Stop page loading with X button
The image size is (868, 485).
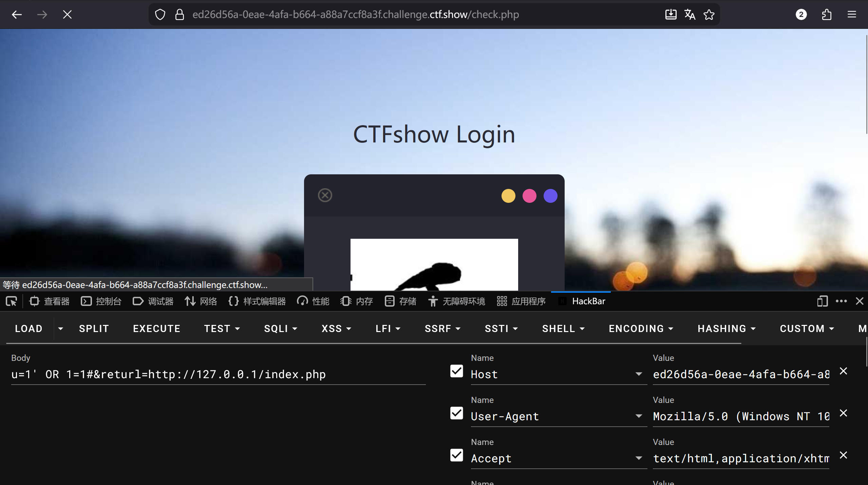(67, 15)
